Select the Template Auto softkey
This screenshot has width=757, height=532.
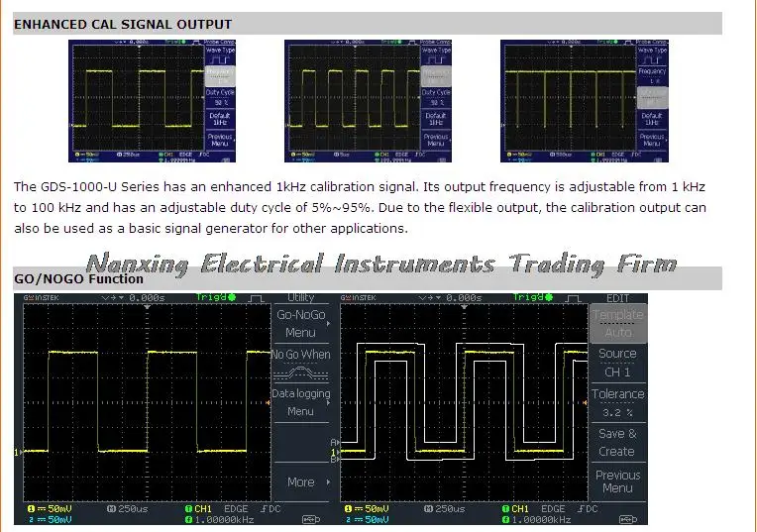(618, 323)
